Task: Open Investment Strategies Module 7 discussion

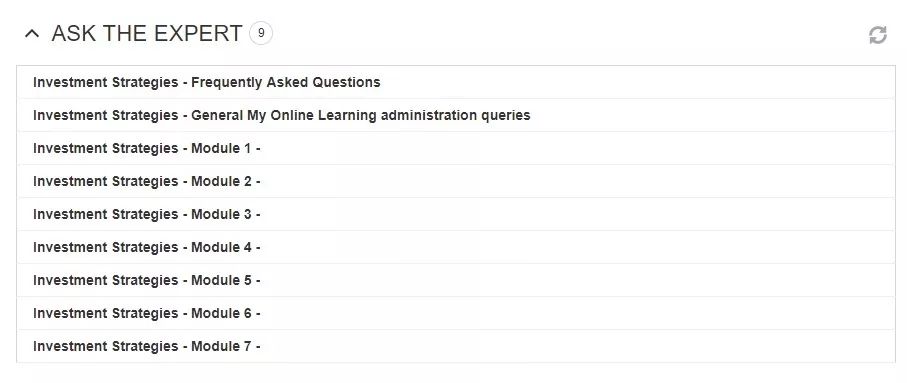Action: pyautogui.click(x=456, y=346)
